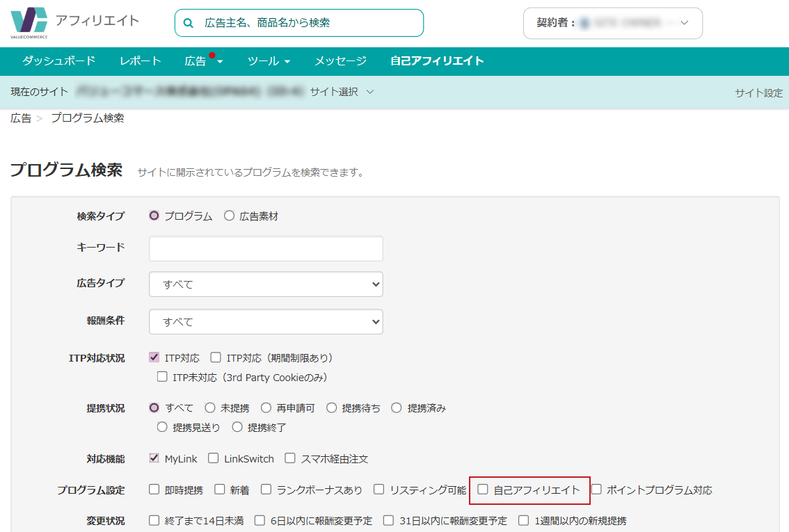Click the search magnifier icon

pos(188,23)
